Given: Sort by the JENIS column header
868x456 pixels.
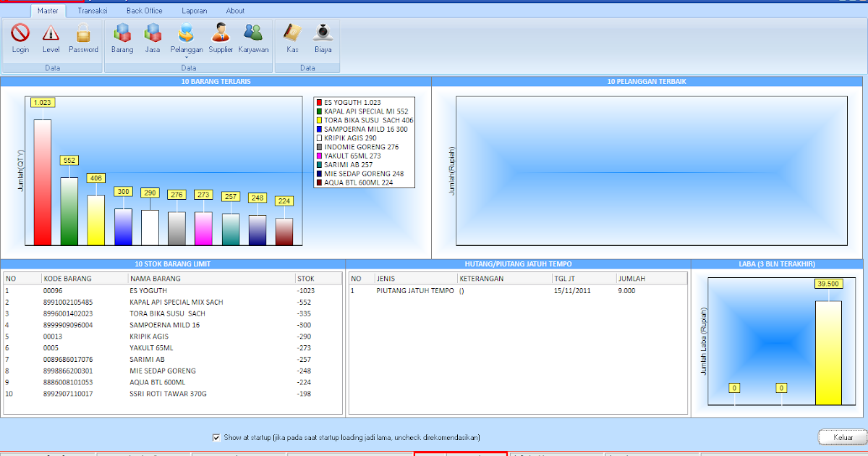Looking at the screenshot, I should pyautogui.click(x=415, y=278).
